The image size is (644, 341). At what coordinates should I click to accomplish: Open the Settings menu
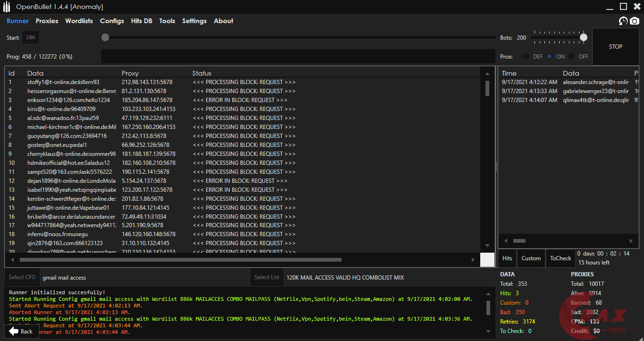click(194, 21)
